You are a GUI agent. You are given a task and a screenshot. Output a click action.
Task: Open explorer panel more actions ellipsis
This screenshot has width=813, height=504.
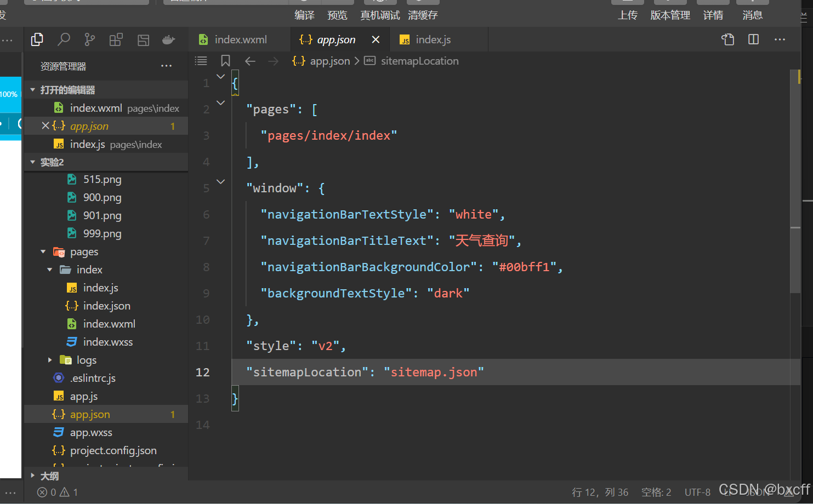point(166,66)
